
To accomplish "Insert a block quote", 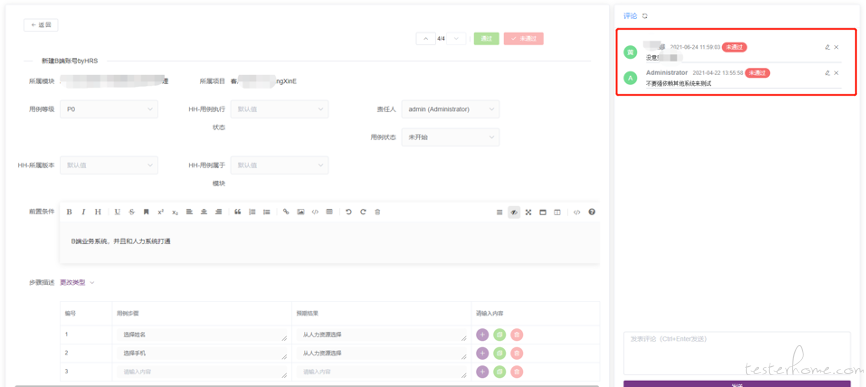I will click(238, 212).
